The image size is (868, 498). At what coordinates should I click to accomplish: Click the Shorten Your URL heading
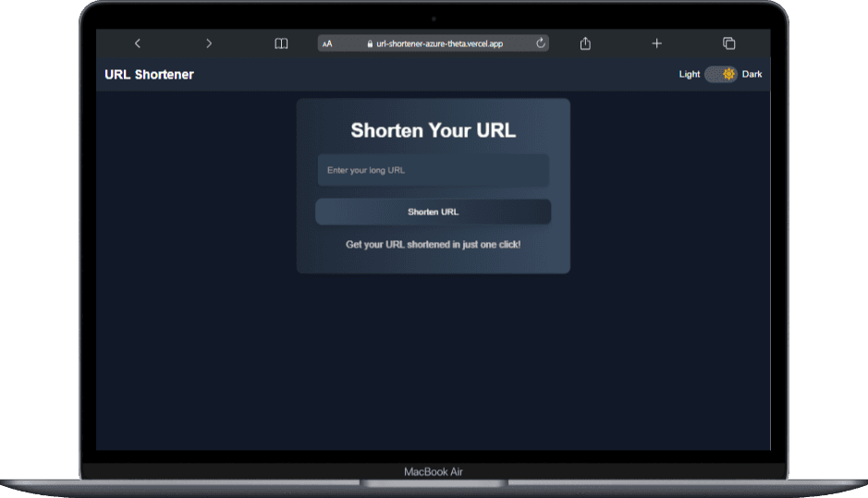coord(433,131)
